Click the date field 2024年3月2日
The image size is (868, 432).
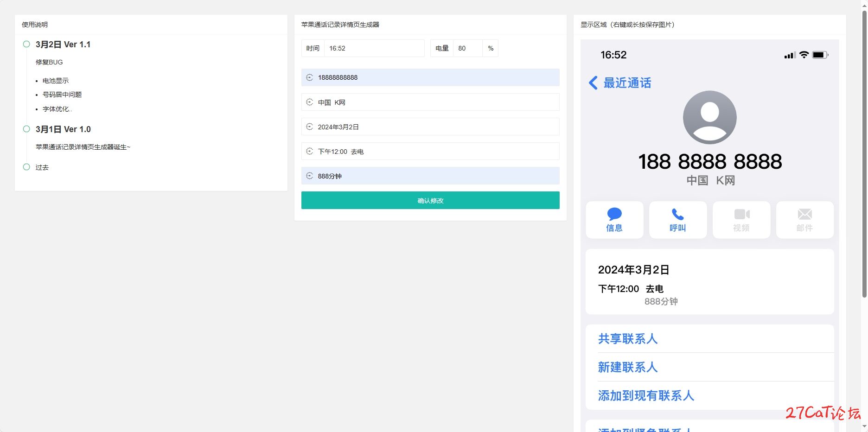[430, 127]
